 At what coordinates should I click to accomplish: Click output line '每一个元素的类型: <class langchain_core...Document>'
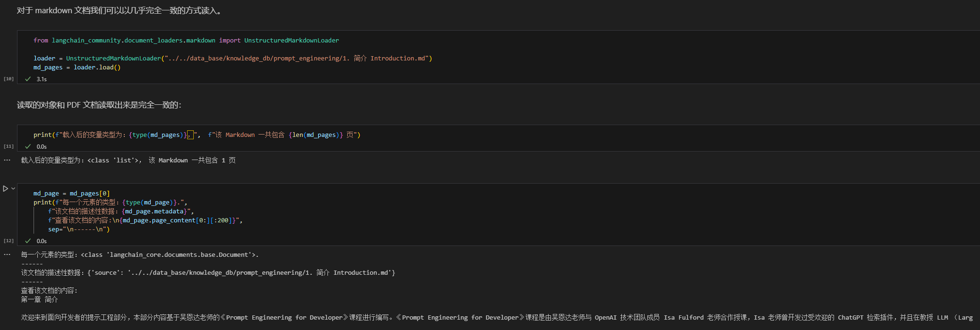click(x=140, y=255)
